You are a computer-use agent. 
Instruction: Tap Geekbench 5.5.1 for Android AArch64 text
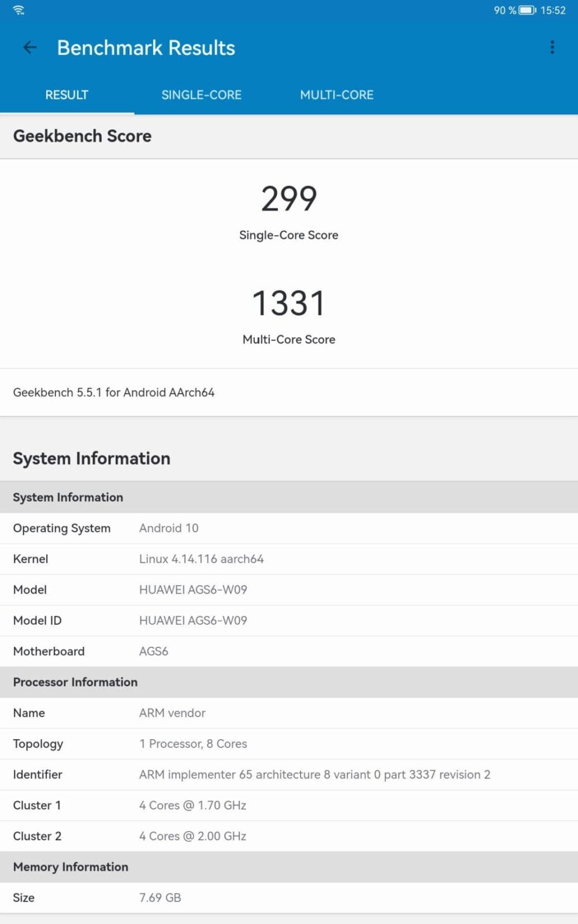click(x=114, y=392)
